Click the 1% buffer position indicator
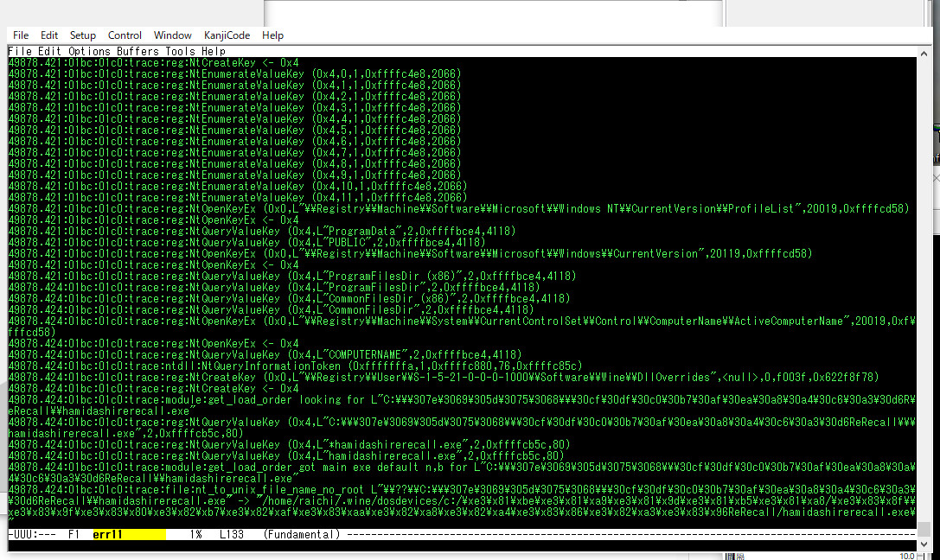The height and width of the screenshot is (560, 940). pyautogui.click(x=195, y=535)
